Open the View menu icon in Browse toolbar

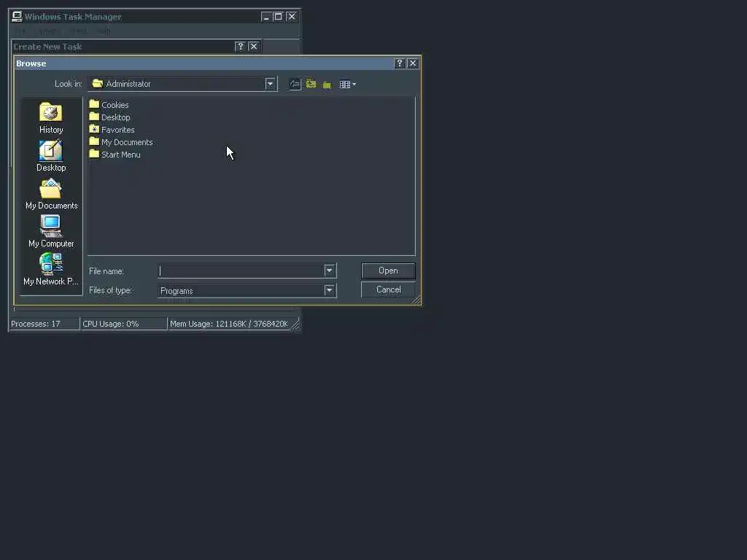[x=348, y=85]
